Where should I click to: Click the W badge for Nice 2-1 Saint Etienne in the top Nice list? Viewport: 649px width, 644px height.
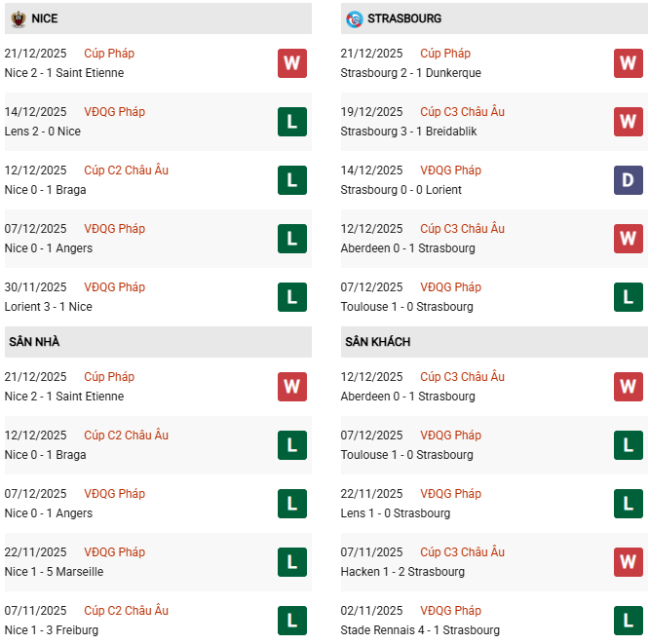tap(291, 63)
